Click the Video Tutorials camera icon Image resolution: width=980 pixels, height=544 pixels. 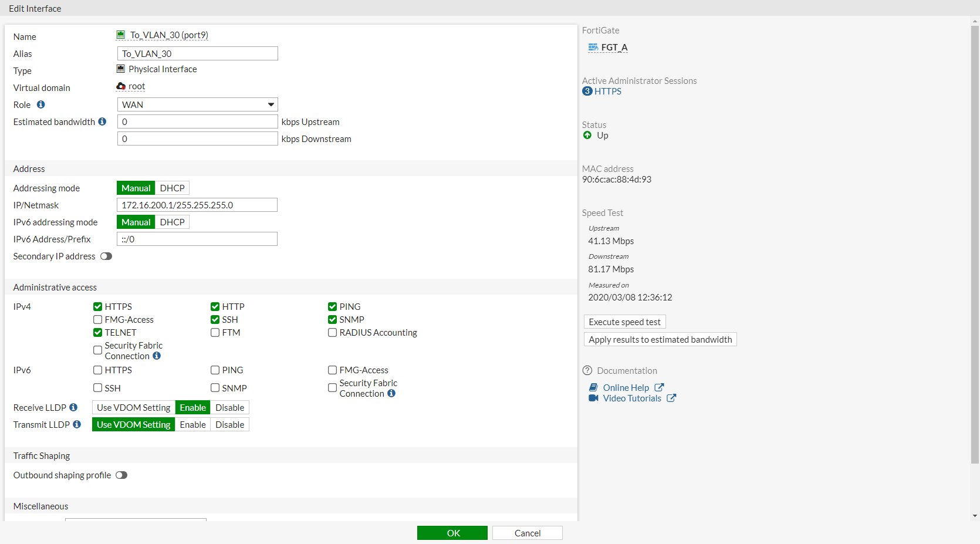593,398
